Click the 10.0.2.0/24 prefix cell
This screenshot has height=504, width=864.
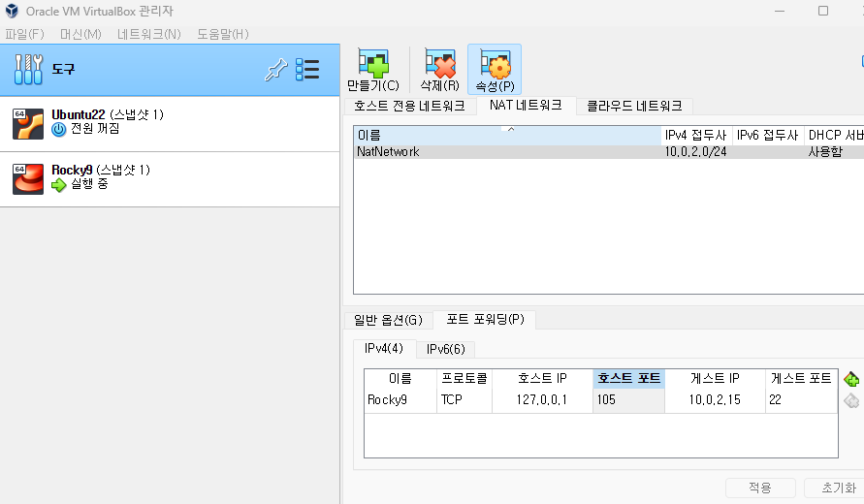(696, 152)
